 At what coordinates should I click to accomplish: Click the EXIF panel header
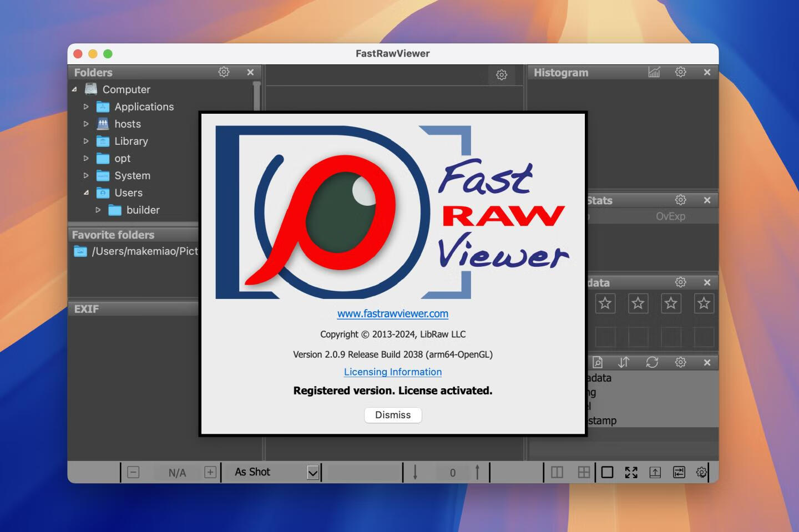133,309
